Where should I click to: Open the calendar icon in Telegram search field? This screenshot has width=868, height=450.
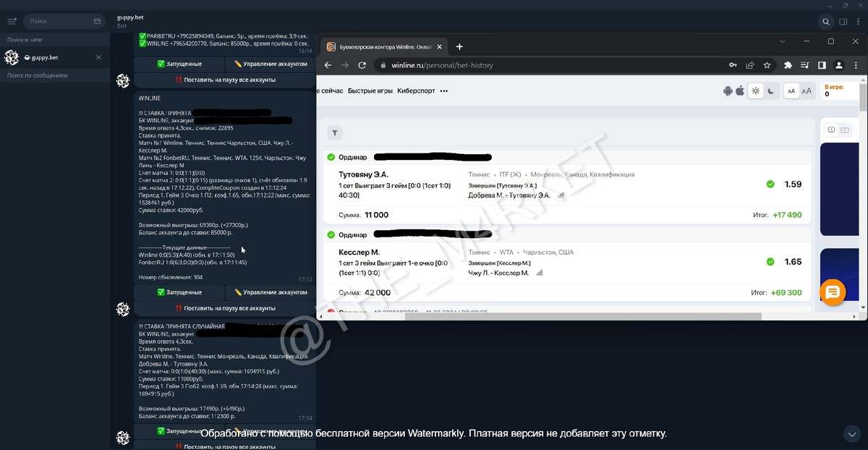[x=98, y=22]
